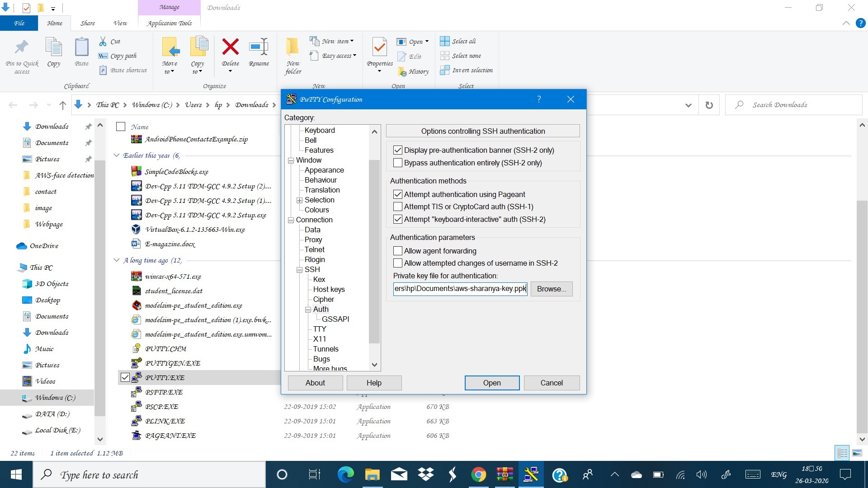The image size is (868, 488).
Task: Click the Explorer help question mark icon
Action: click(x=860, y=23)
